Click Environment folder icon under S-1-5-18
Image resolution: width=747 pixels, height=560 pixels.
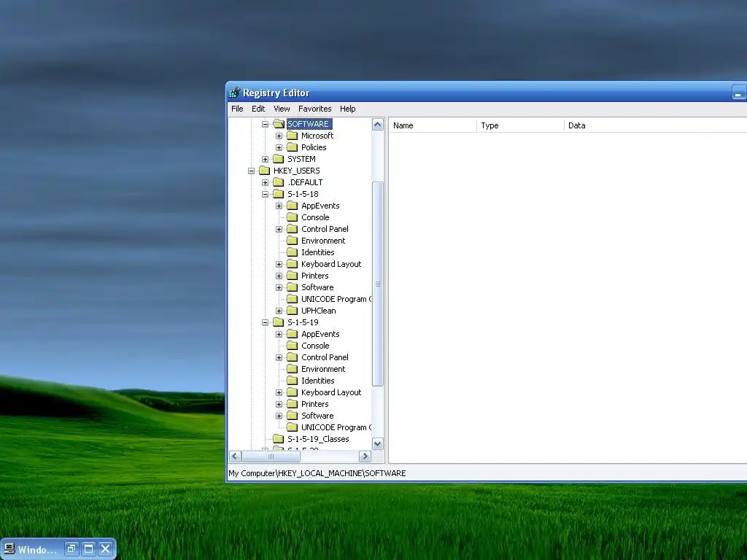coord(292,241)
